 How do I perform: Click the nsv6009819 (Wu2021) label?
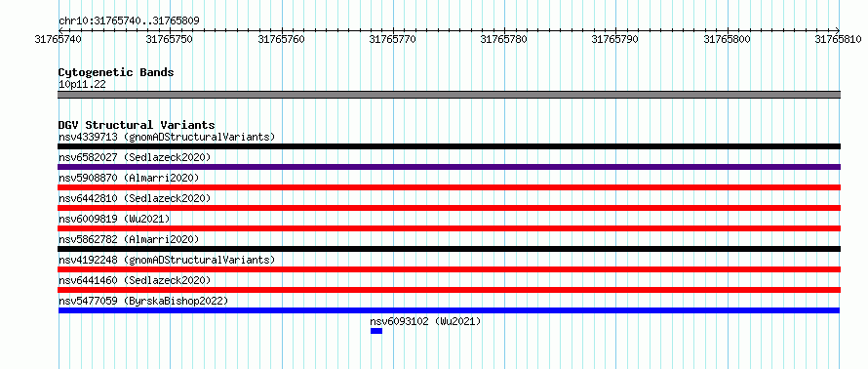114,219
